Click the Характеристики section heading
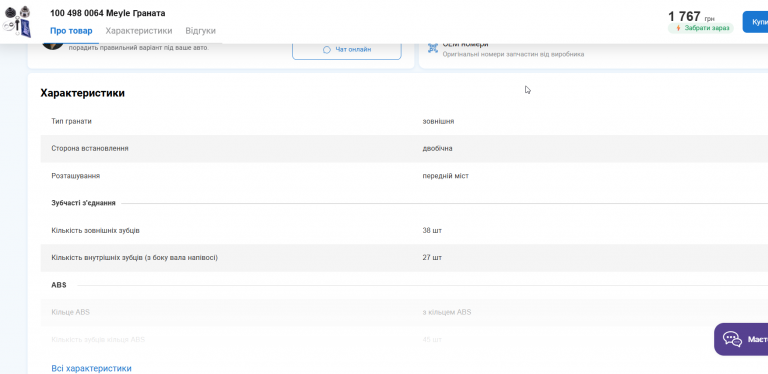Screen dimensions: 768x374 coord(82,93)
